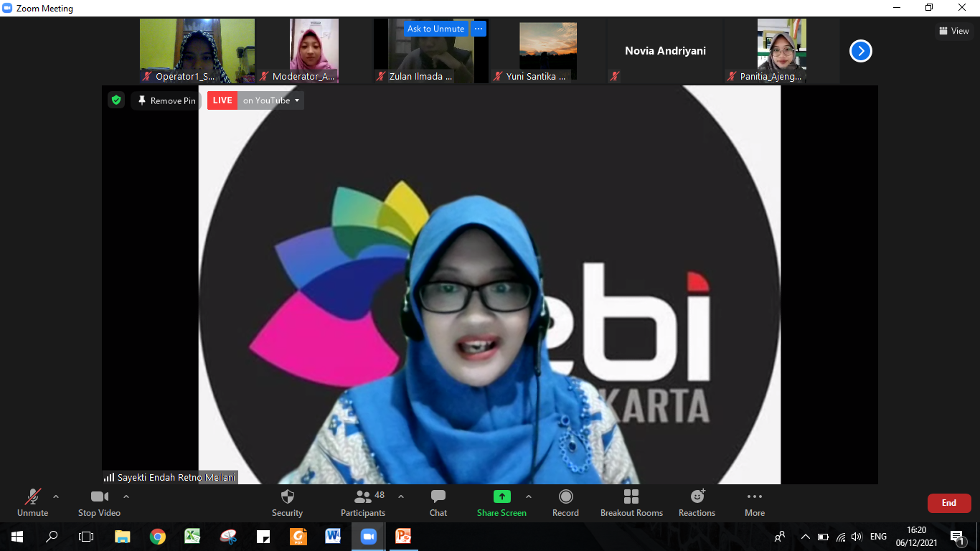Viewport: 980px width, 551px height.
Task: Open the People icon in the system tray
Action: (x=780, y=537)
